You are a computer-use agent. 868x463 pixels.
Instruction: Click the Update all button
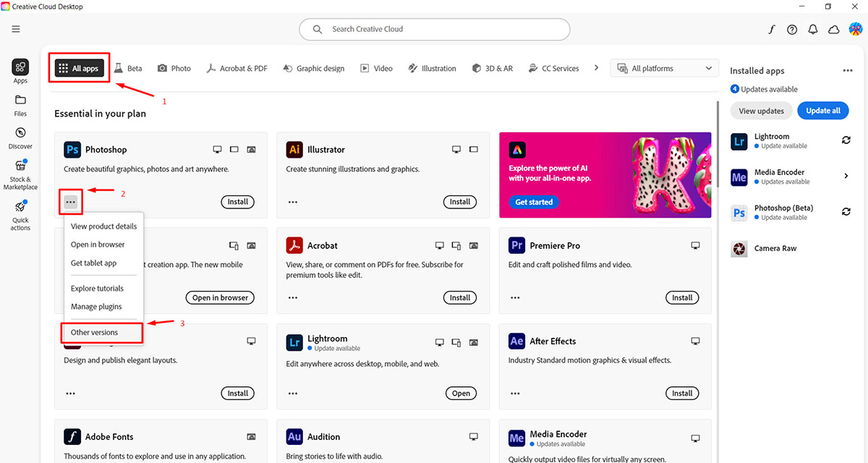point(823,111)
